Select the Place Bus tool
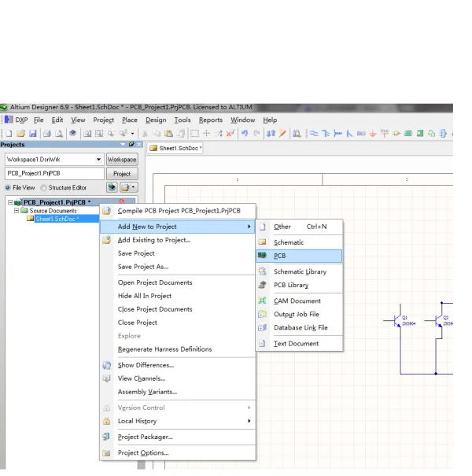 326,133
